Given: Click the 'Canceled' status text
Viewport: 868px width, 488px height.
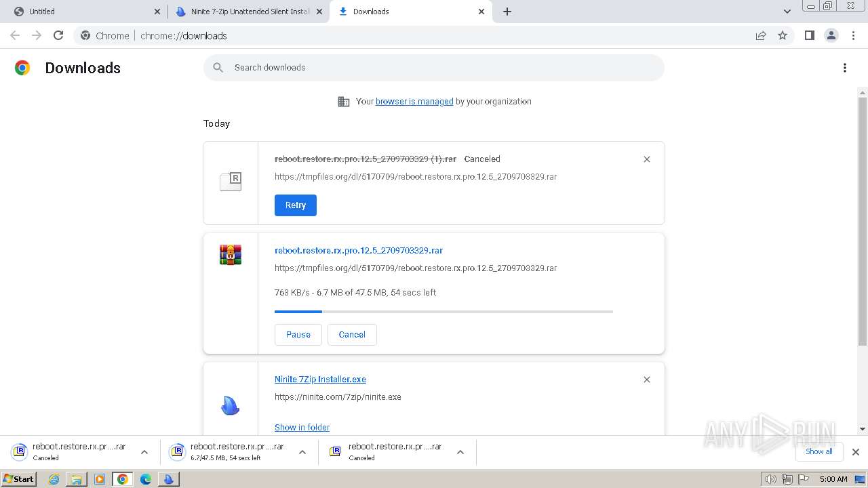Looking at the screenshot, I should pyautogui.click(x=482, y=159).
